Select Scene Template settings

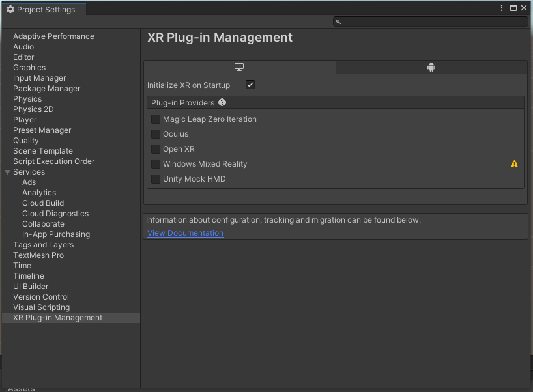[43, 151]
